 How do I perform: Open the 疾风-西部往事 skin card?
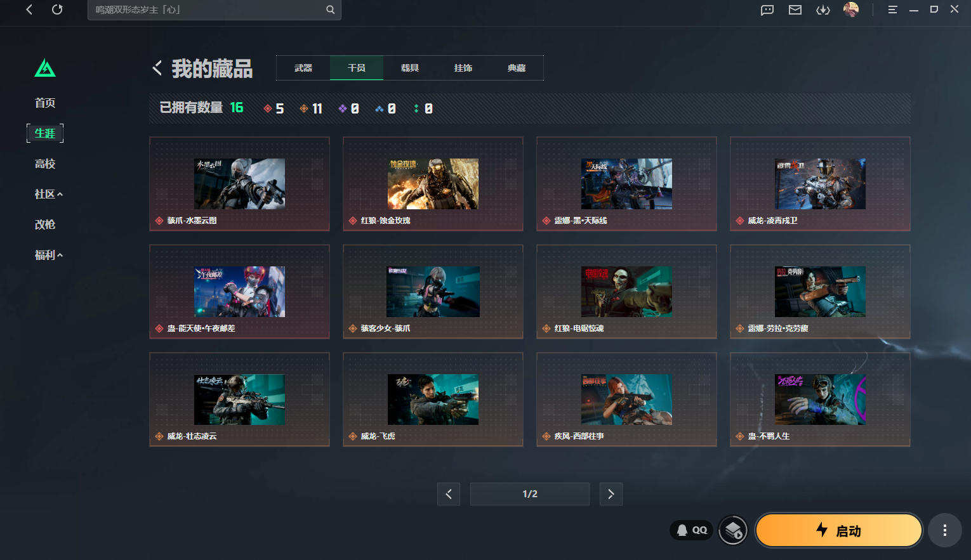click(x=626, y=400)
